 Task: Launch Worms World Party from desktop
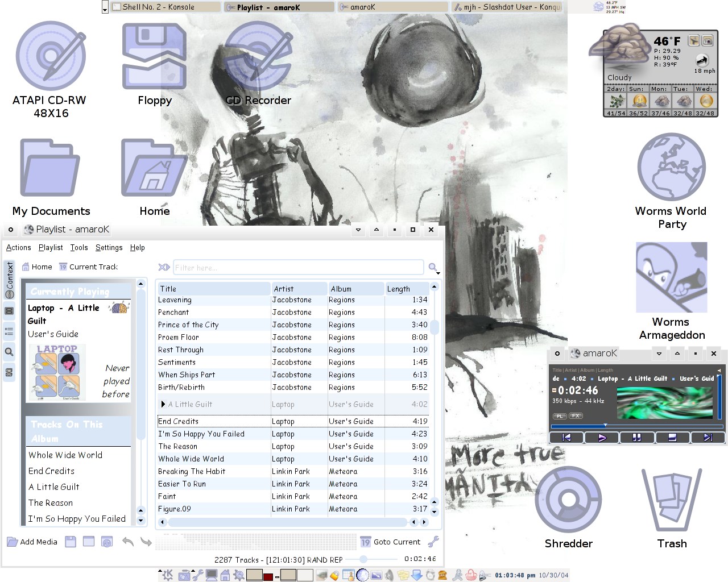[672, 168]
